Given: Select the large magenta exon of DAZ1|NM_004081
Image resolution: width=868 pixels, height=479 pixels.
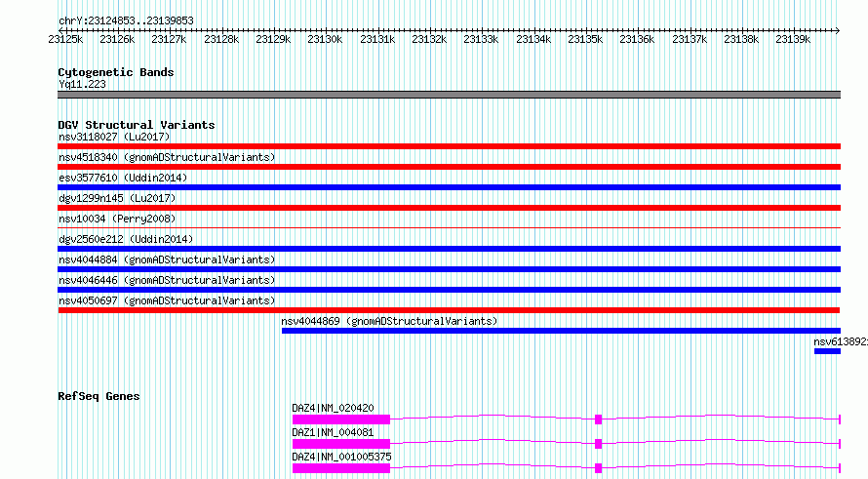Looking at the screenshot, I should coord(341,444).
